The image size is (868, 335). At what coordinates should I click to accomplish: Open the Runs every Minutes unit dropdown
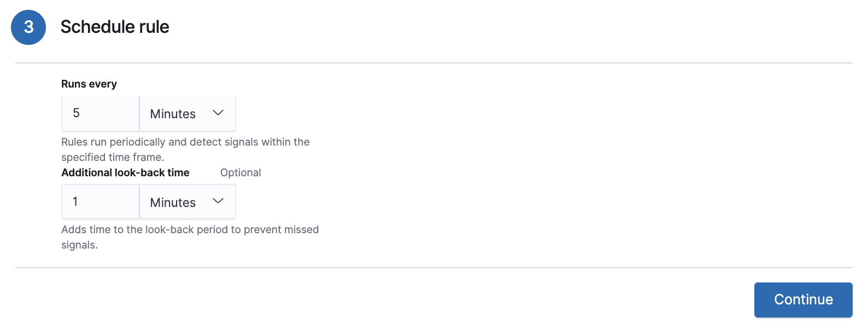coord(187,113)
